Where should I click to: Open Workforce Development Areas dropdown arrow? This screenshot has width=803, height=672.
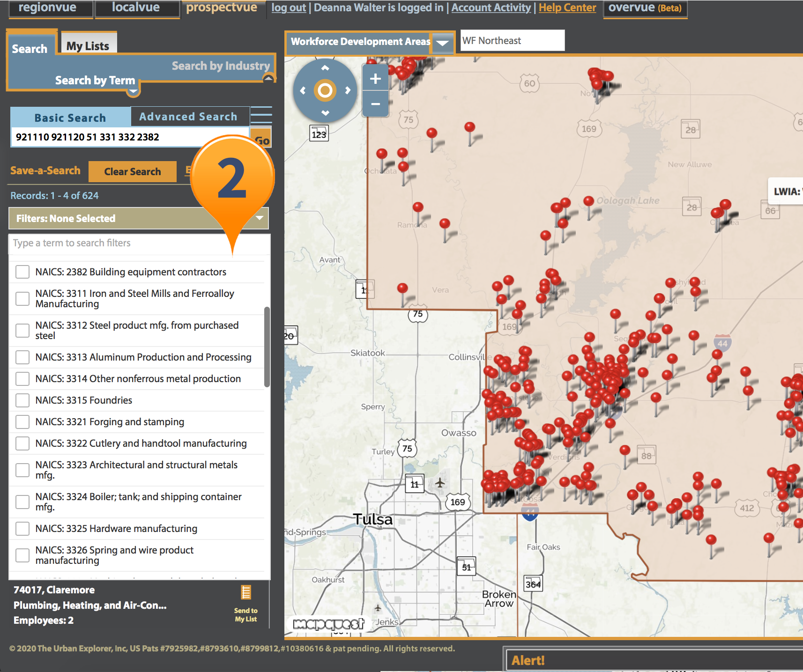442,43
